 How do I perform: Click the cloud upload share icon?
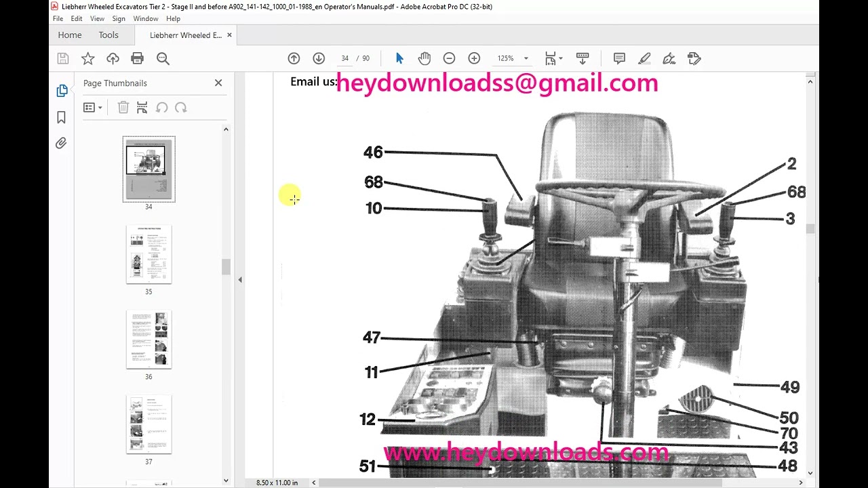pos(113,58)
